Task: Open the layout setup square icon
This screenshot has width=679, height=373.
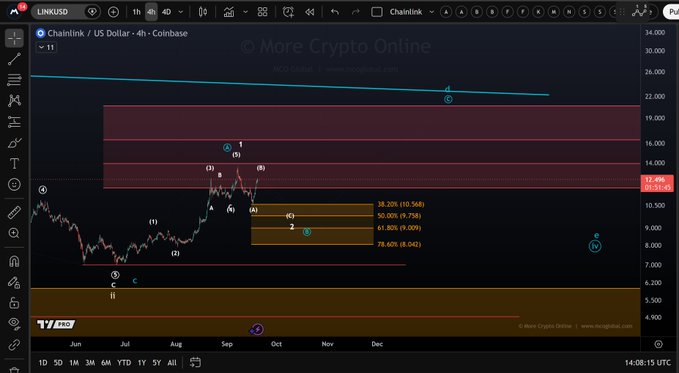Action: click(377, 12)
